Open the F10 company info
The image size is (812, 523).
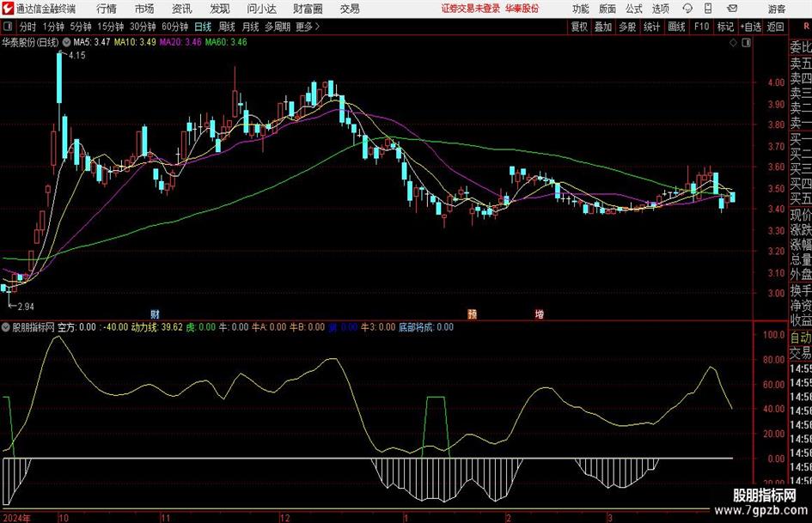702,27
